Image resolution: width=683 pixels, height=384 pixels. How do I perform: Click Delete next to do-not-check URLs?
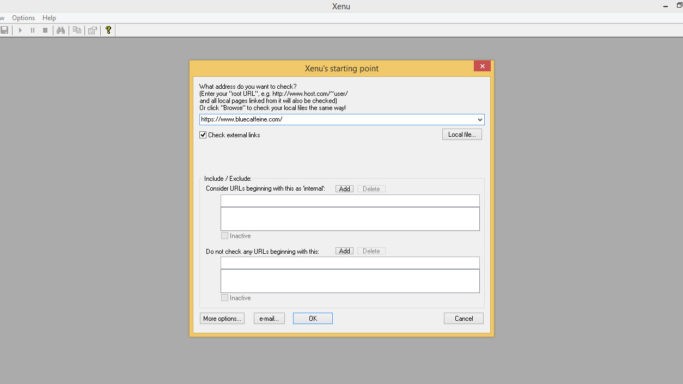coord(371,251)
